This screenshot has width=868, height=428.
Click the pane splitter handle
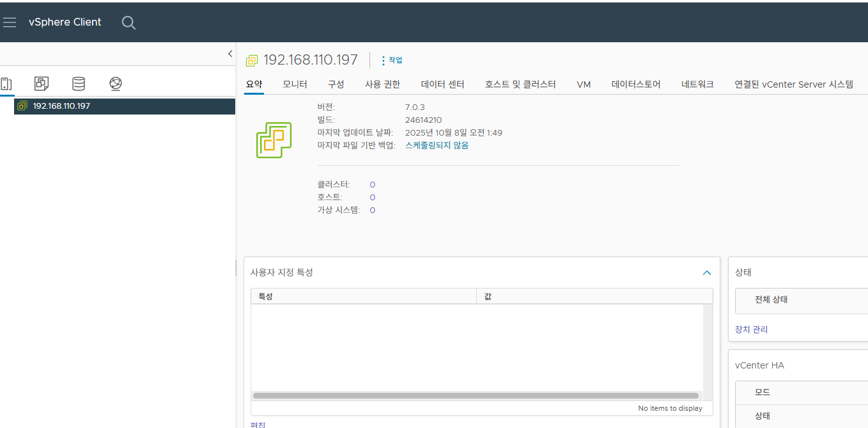click(236, 267)
